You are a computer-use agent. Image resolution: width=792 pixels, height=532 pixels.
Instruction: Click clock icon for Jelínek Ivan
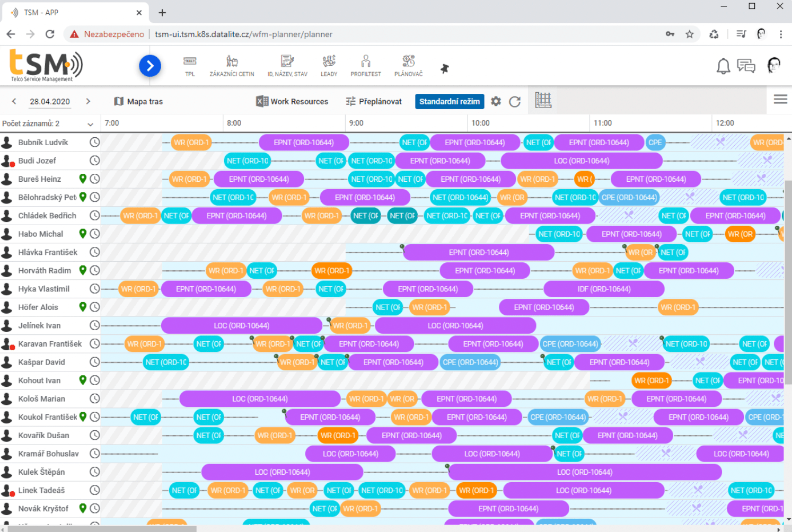click(x=94, y=325)
